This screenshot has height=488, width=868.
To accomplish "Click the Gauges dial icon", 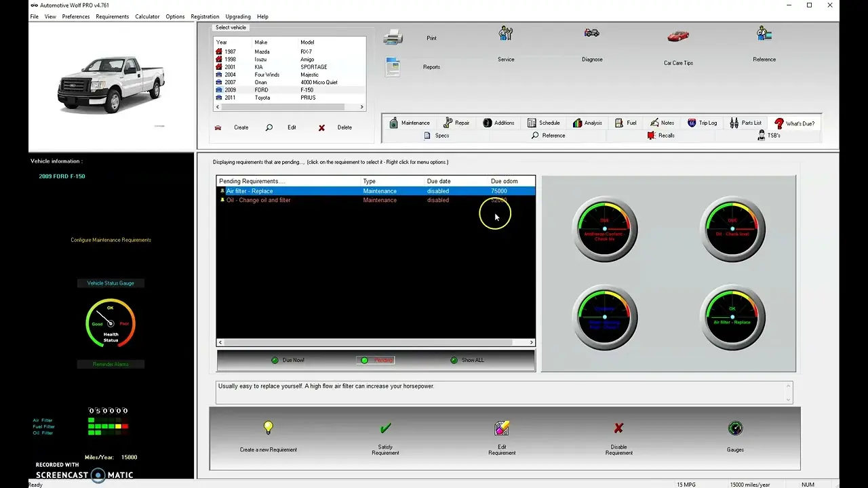I will pos(735,428).
